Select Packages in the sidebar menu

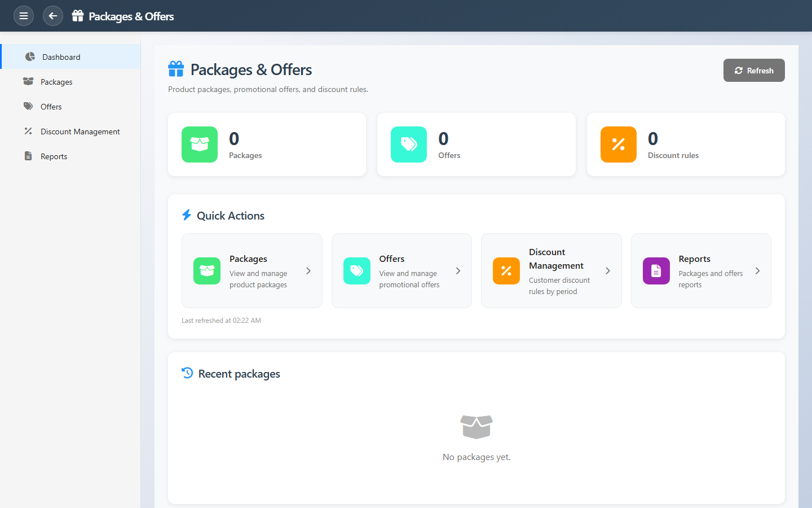(56, 82)
